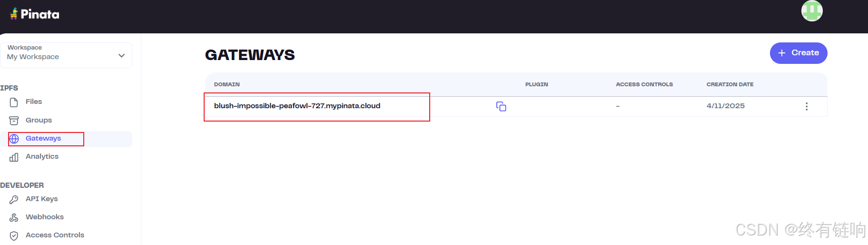The width and height of the screenshot is (868, 245).
Task: Click the API Keys key icon
Action: [14, 199]
